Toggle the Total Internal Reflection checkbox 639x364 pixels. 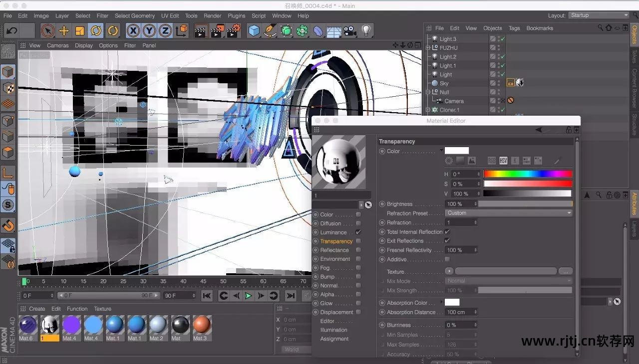coord(447,232)
